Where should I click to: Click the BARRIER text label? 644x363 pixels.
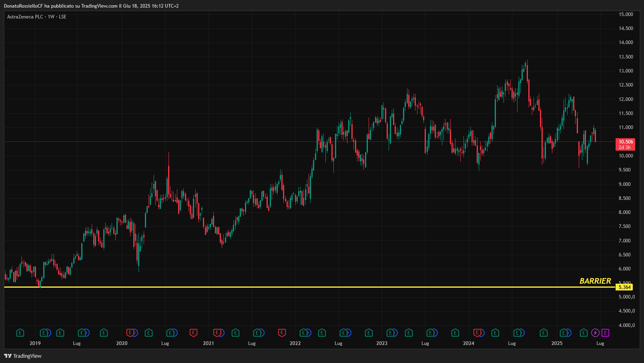595,281
